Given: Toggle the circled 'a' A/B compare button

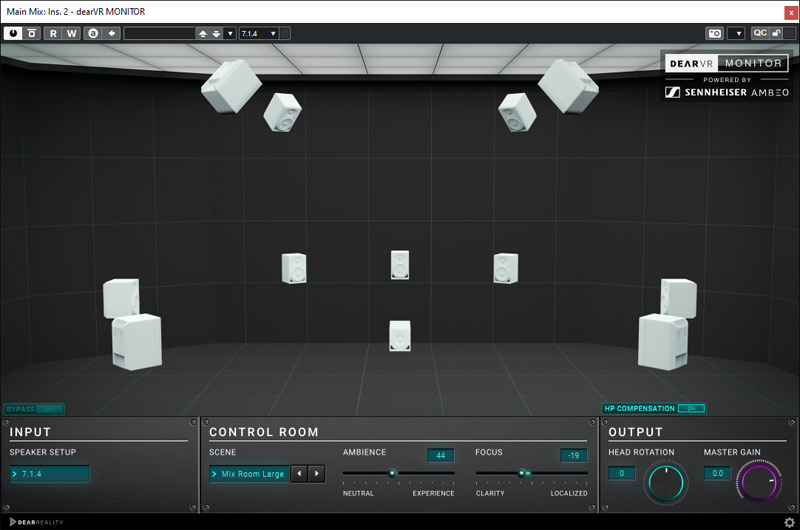Looking at the screenshot, I should tap(93, 33).
